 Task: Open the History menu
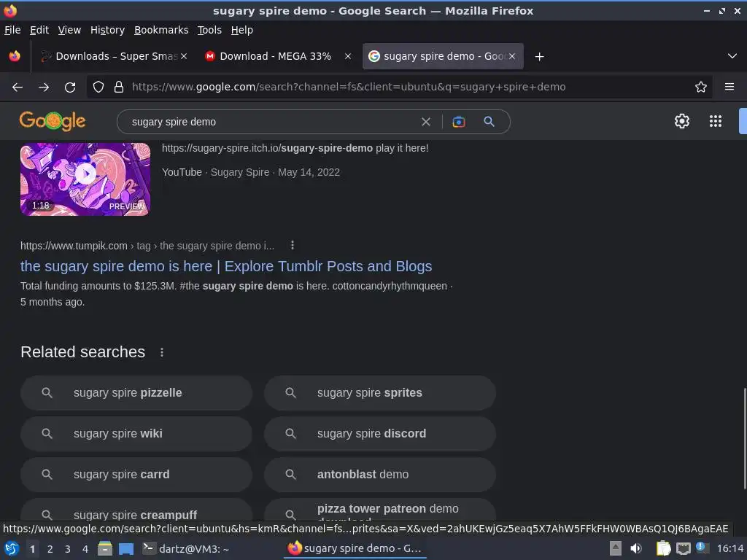(x=107, y=30)
